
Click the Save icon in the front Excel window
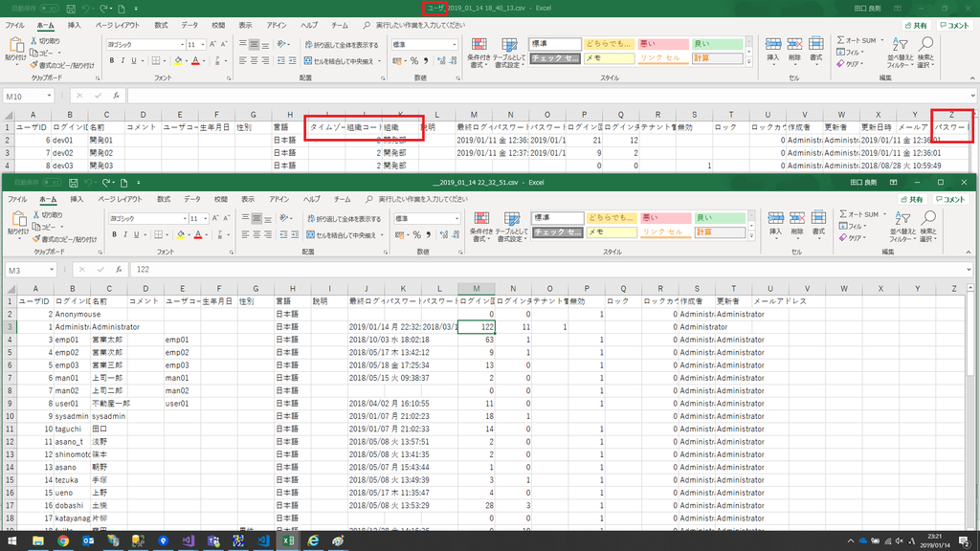pos(73,183)
